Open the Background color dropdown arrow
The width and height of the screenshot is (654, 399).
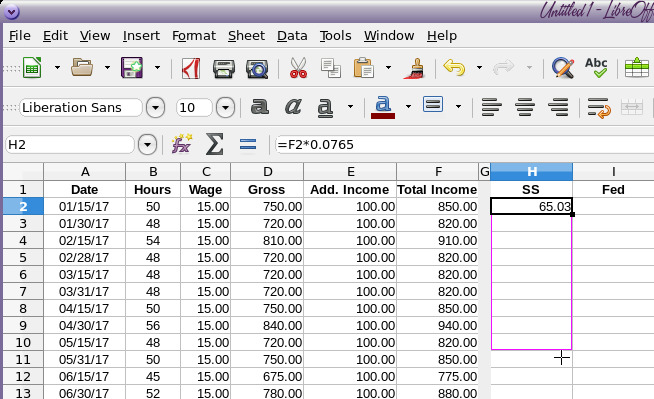(458, 107)
